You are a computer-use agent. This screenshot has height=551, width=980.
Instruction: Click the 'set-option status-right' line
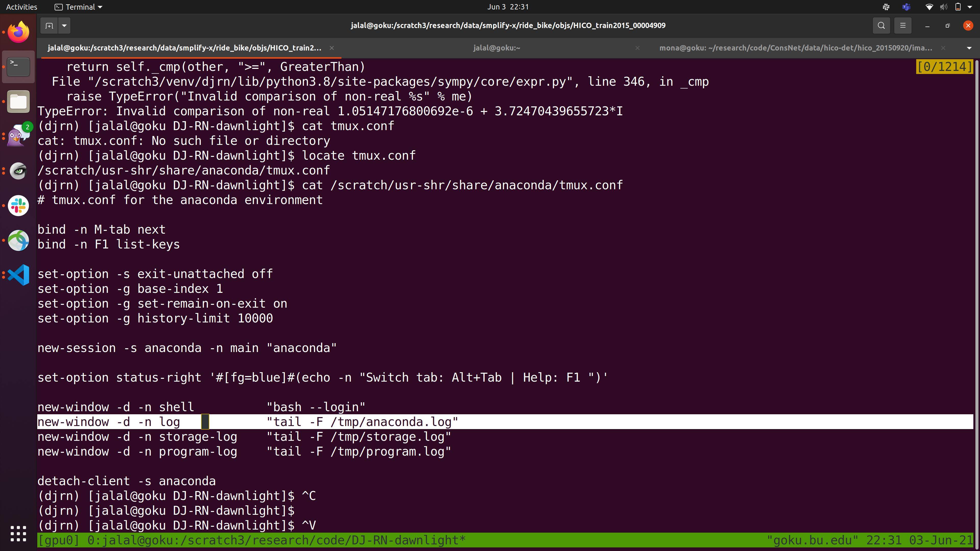pyautogui.click(x=323, y=378)
